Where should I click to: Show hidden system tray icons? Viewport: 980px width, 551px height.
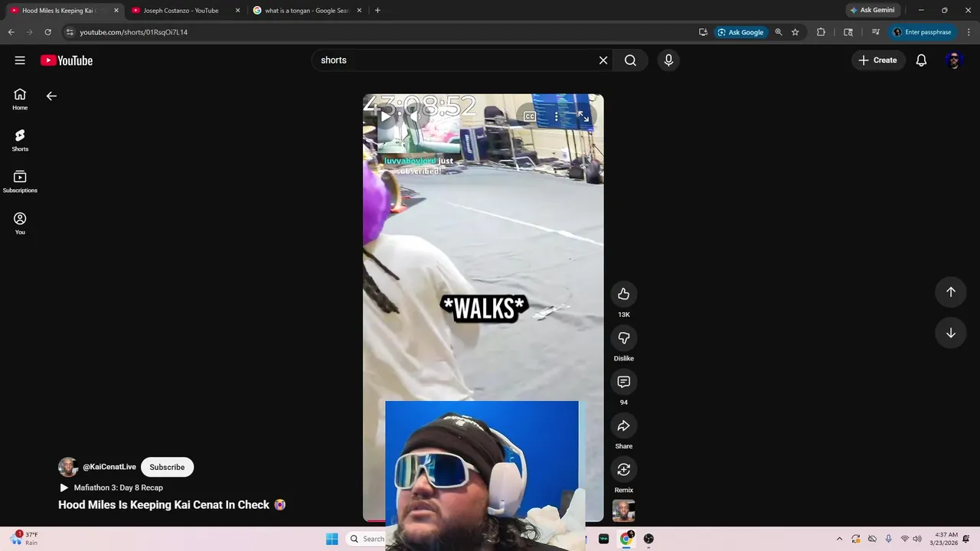(839, 539)
